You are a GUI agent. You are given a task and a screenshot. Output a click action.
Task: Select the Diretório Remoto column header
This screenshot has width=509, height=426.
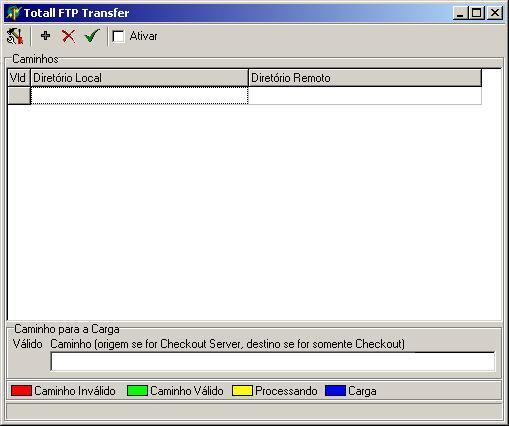click(x=365, y=78)
